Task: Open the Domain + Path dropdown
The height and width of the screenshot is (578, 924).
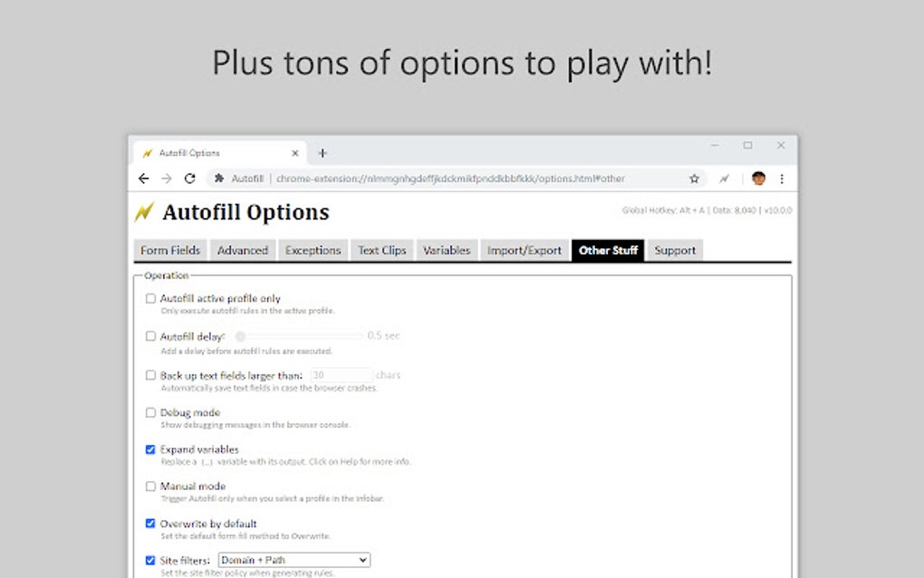Action: (294, 560)
